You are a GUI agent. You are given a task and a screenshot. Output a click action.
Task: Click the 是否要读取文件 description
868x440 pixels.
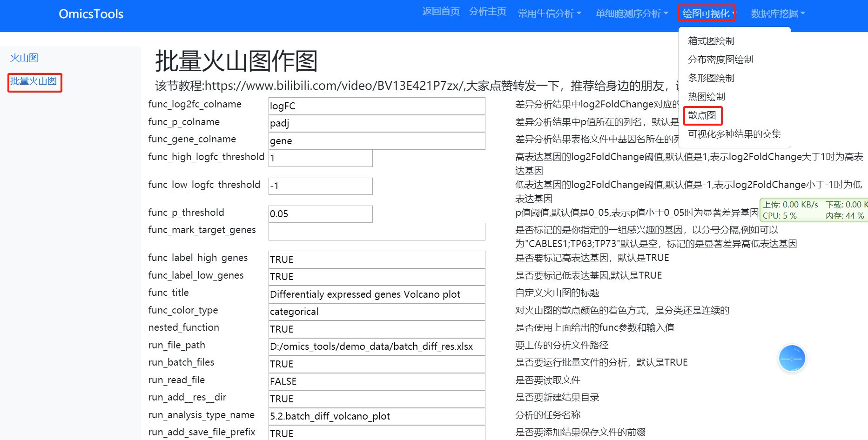[x=548, y=380]
